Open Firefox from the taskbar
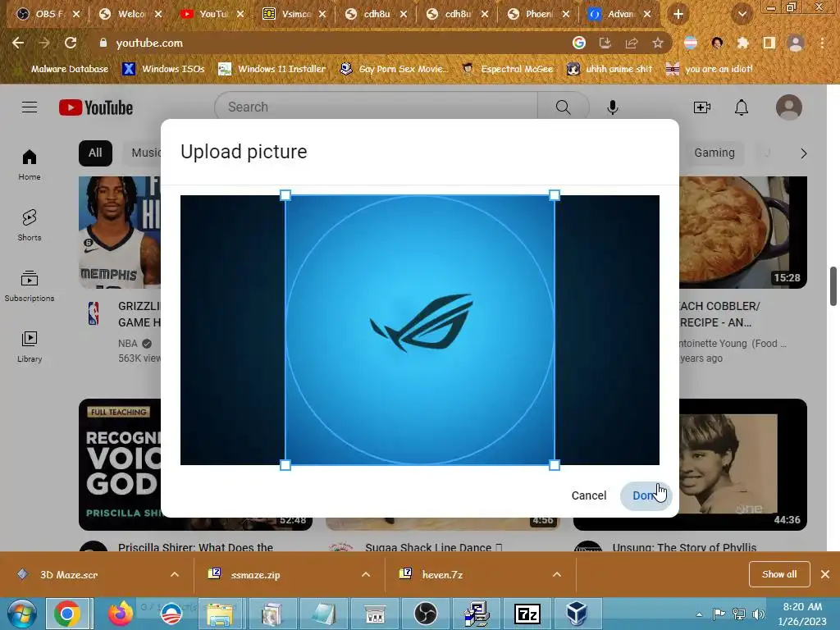Viewport: 840px width, 630px height. [x=120, y=614]
